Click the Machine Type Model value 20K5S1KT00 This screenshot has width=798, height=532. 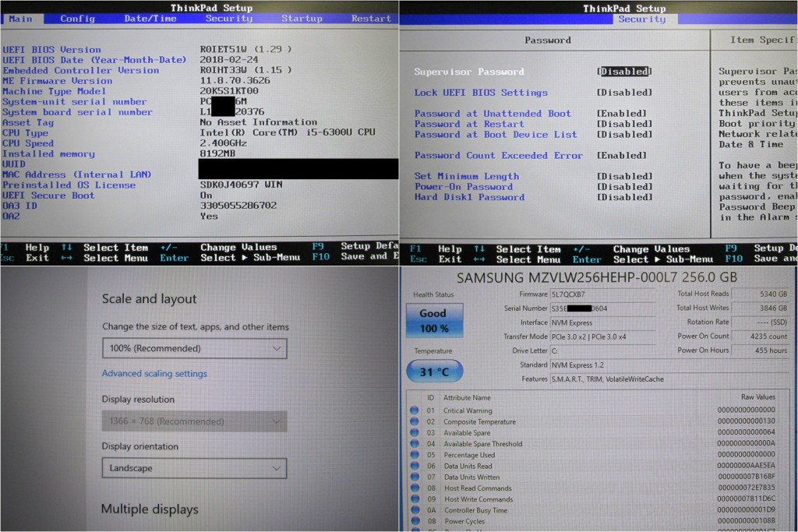228,91
